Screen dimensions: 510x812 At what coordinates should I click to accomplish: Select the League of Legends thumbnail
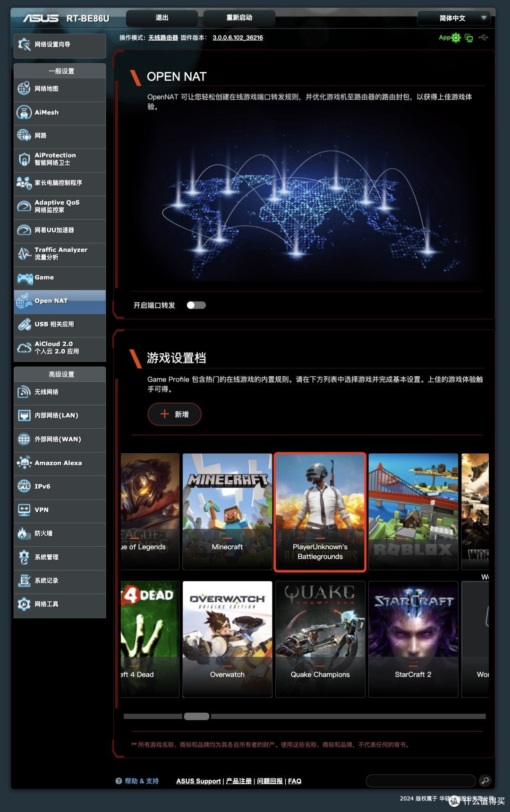[x=150, y=511]
